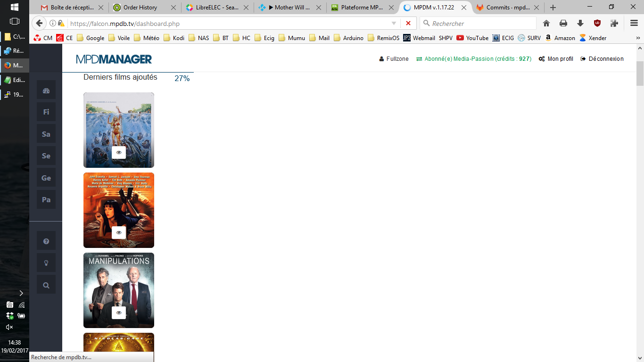Switch to the LibreELEC tab
This screenshot has width=644, height=362.
(217, 8)
